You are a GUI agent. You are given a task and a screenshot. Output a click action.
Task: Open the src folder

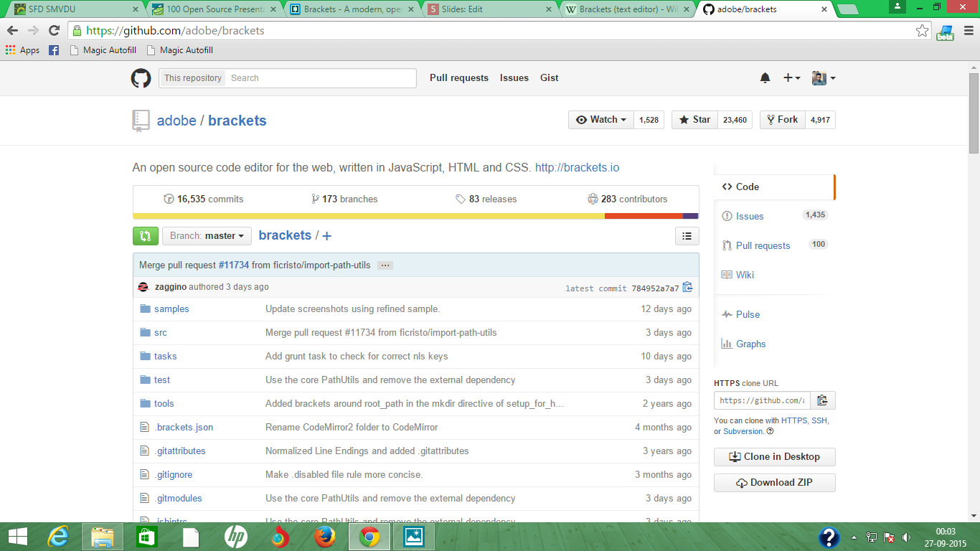(161, 333)
